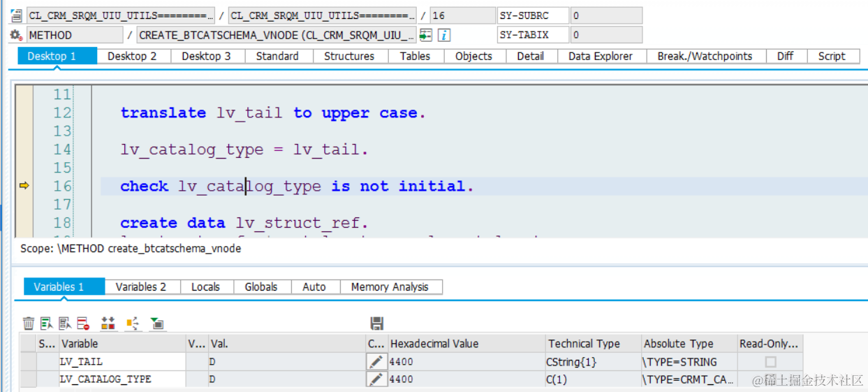Select the Memory Analysis tab
This screenshot has width=868, height=392.
390,286
